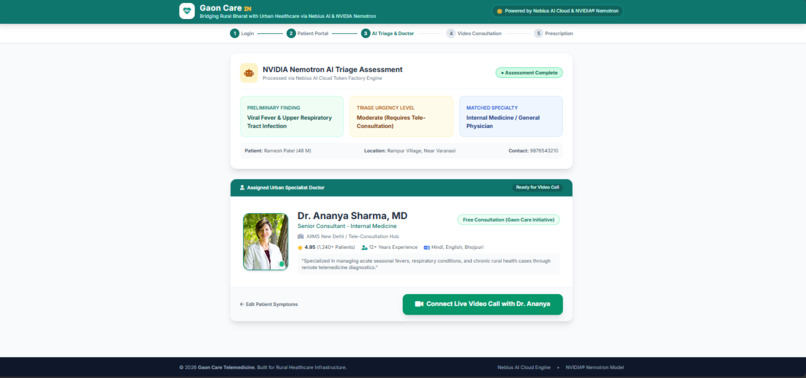Click location Rampur Village, Near Varanasi
Image resolution: width=806 pixels, height=378 pixels.
click(x=422, y=151)
